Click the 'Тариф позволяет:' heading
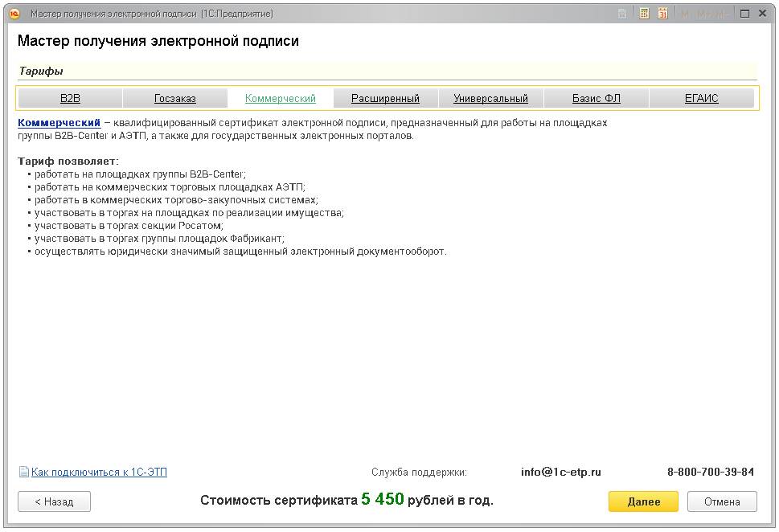 [68, 162]
